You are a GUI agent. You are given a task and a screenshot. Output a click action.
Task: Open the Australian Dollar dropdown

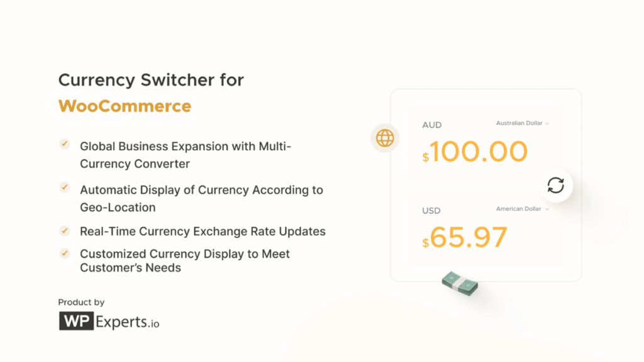click(522, 123)
